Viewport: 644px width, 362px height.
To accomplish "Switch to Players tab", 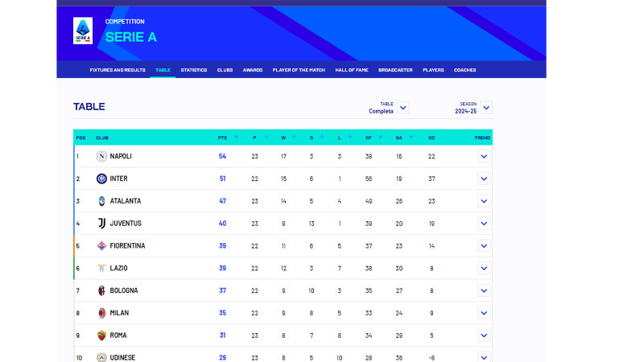I will point(433,70).
